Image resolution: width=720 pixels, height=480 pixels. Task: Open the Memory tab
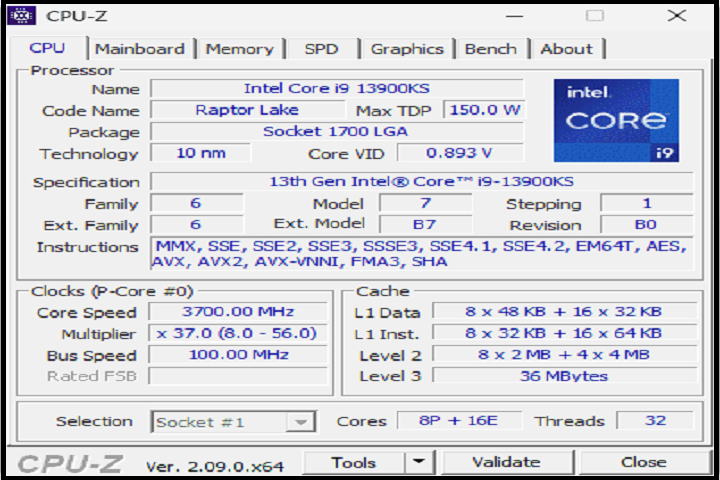pyautogui.click(x=239, y=49)
